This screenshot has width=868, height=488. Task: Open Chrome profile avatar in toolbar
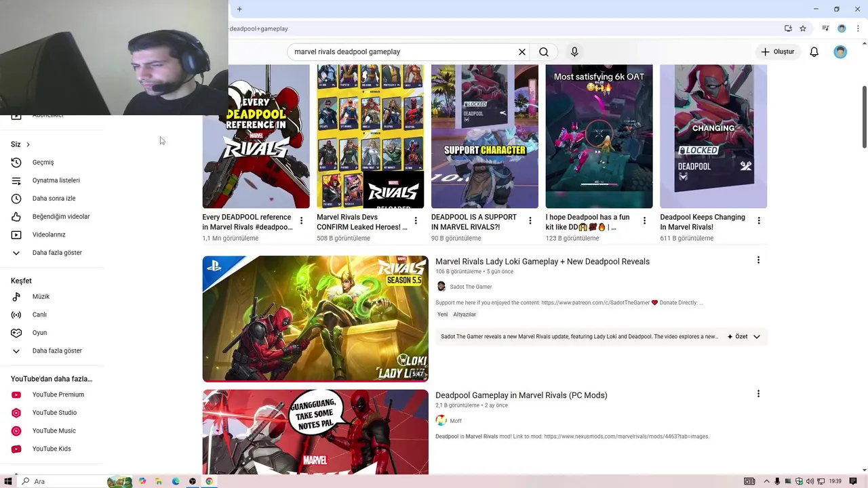842,28
